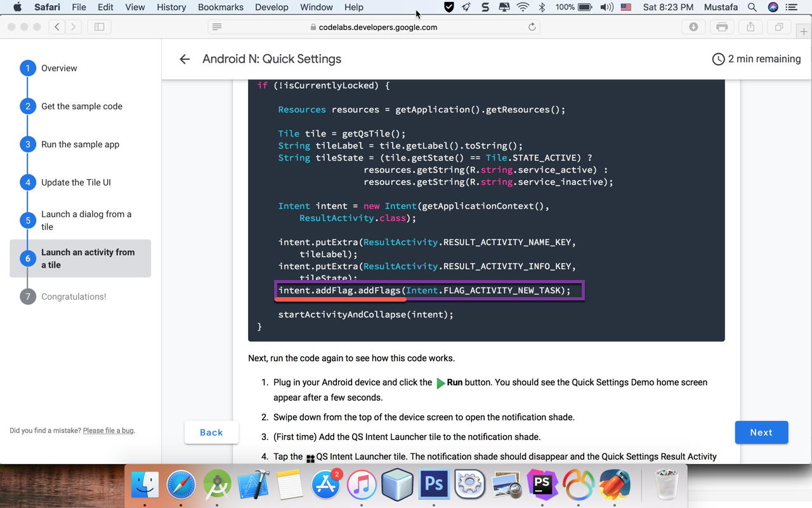Launch PhpStorm from the Dock
Viewport: 812px width, 508px height.
coord(542,484)
